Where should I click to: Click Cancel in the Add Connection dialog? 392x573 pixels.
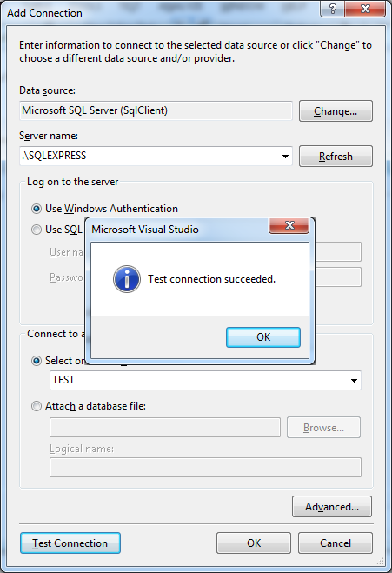click(x=336, y=543)
